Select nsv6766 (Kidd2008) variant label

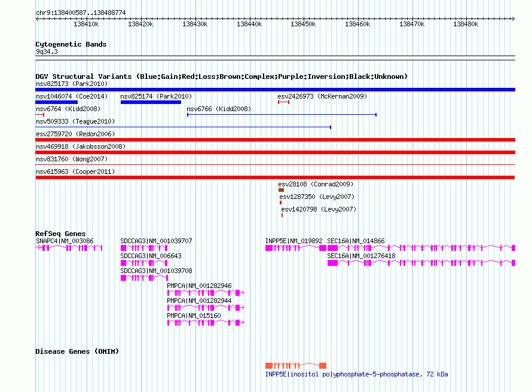click(x=219, y=109)
